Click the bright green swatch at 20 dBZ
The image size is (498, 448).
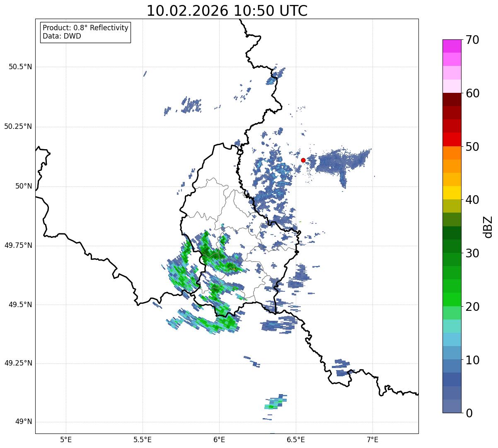point(452,299)
